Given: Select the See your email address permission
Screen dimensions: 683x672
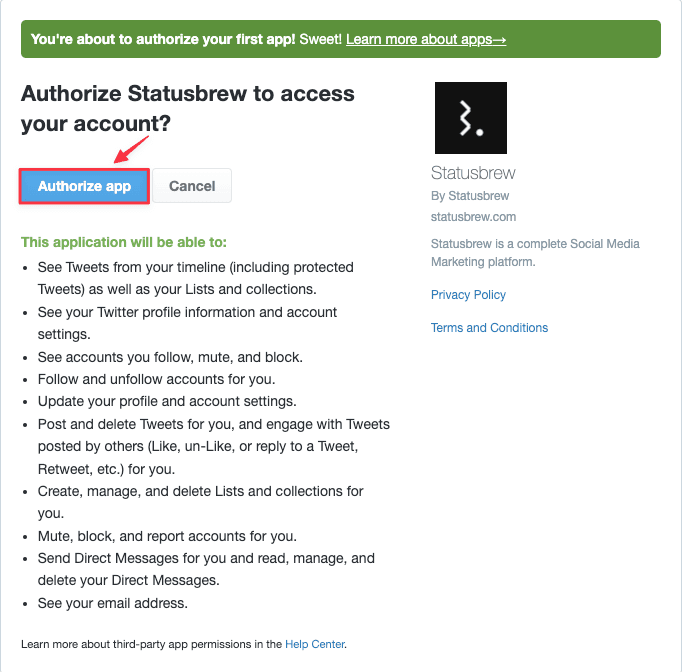Looking at the screenshot, I should tap(112, 603).
